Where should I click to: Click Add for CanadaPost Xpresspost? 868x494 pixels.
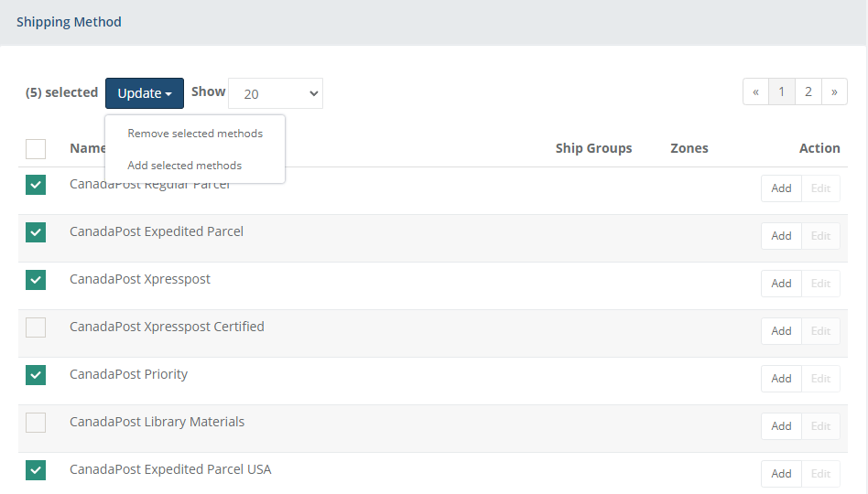click(781, 284)
